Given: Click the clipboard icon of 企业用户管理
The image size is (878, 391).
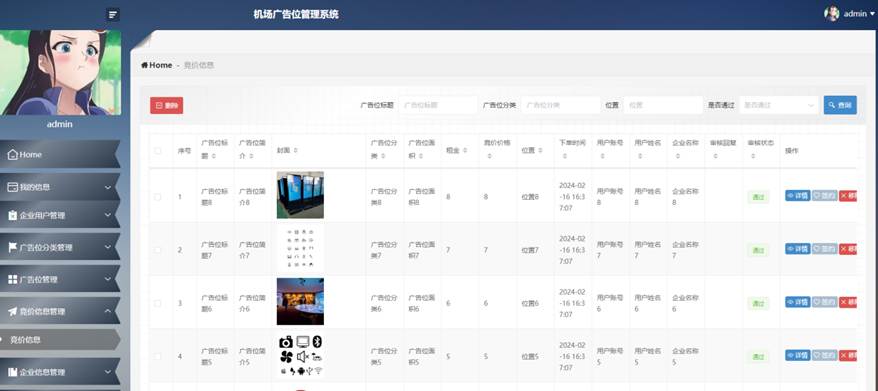Looking at the screenshot, I should [13, 215].
